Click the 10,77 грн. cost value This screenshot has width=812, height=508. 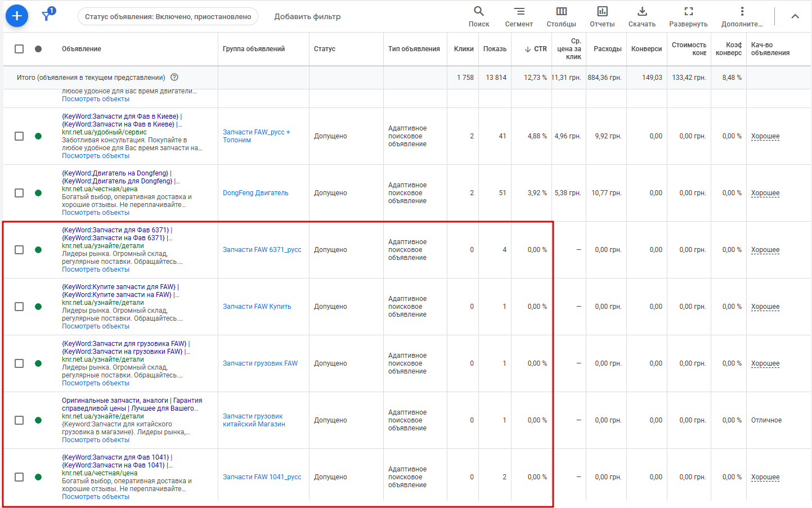[607, 193]
